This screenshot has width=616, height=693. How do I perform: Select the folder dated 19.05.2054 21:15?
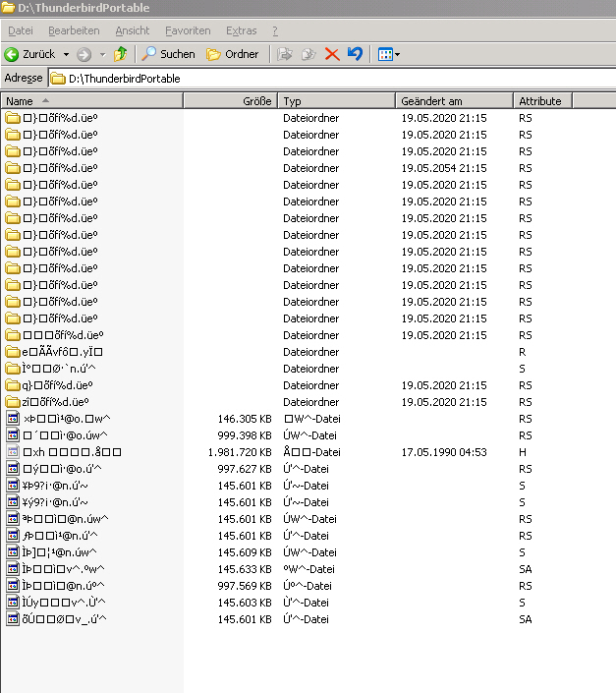click(52, 168)
